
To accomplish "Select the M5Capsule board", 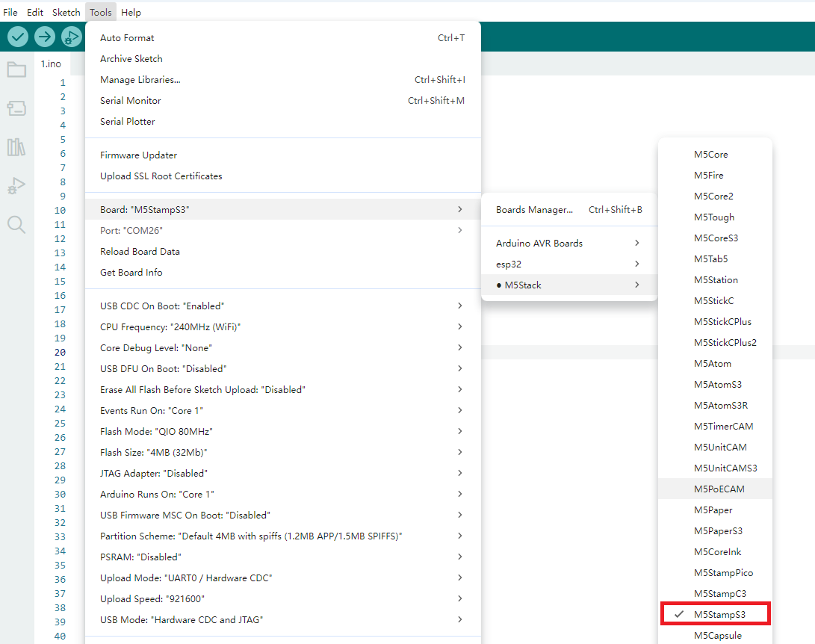I will [x=715, y=635].
